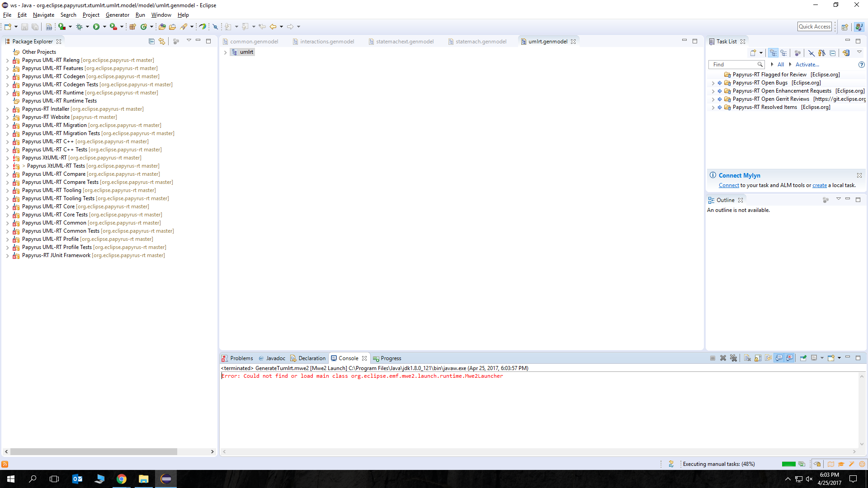Click the New Task icon in Task List

coord(753,53)
